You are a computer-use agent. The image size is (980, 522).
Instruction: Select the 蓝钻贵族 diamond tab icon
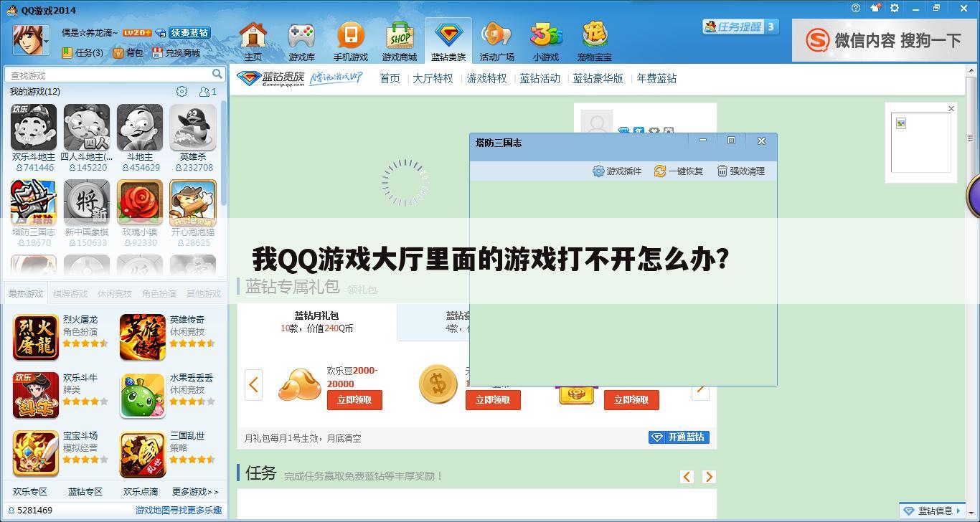click(x=448, y=34)
